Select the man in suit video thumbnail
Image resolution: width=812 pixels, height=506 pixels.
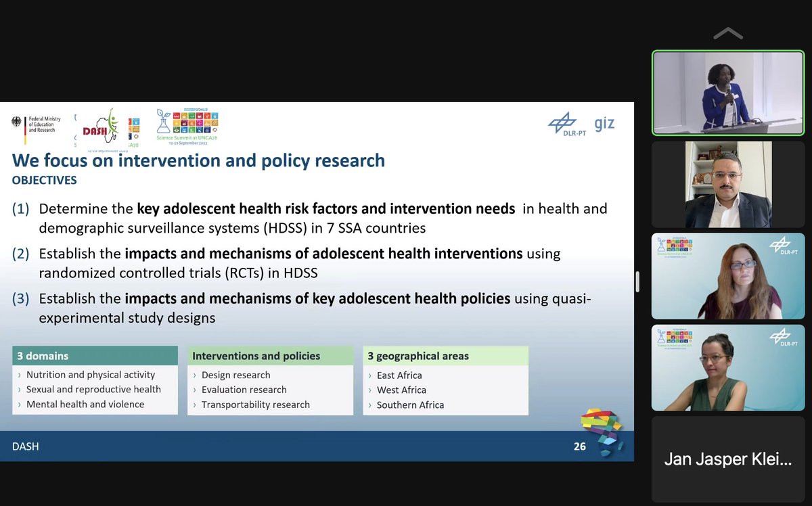(728, 184)
